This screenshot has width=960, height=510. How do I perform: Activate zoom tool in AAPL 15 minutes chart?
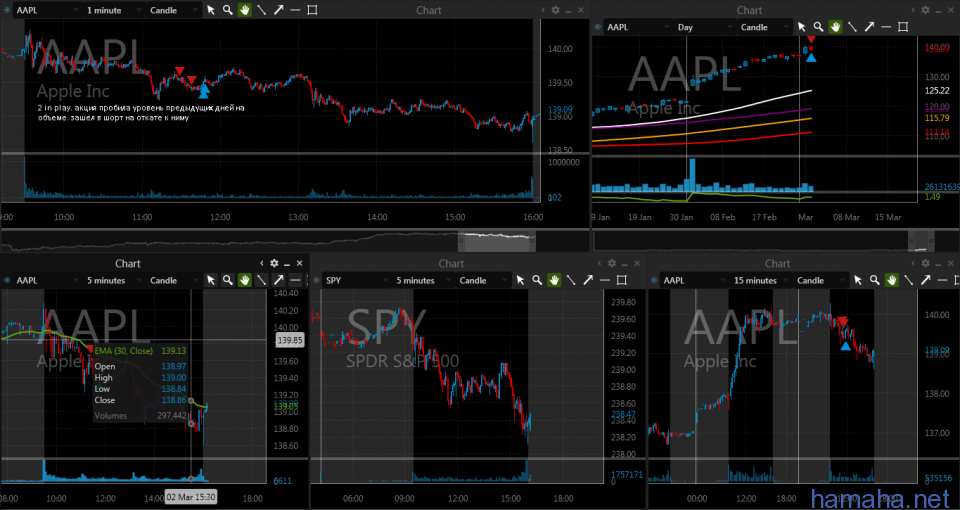coord(874,280)
